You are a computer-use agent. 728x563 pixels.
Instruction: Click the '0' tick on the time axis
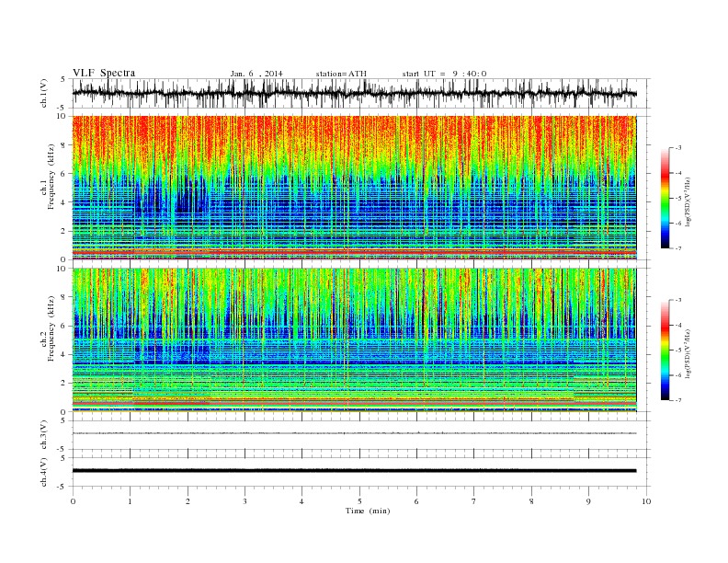click(x=73, y=501)
